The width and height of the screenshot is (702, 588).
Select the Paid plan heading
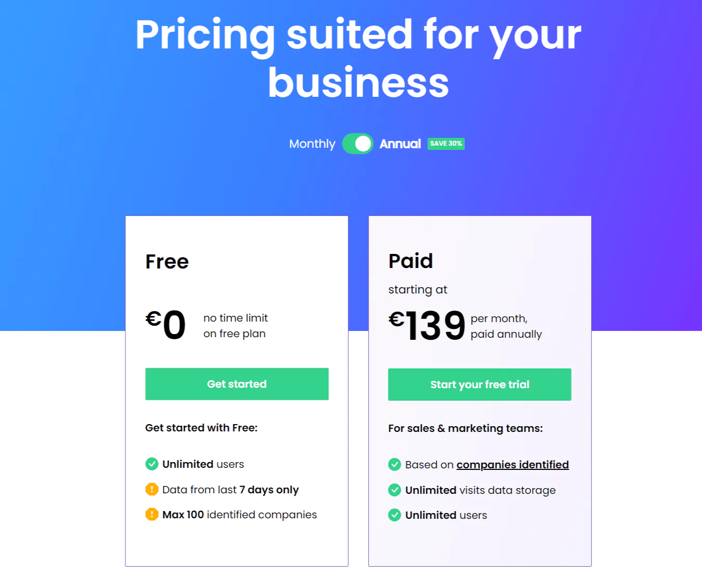tap(410, 262)
